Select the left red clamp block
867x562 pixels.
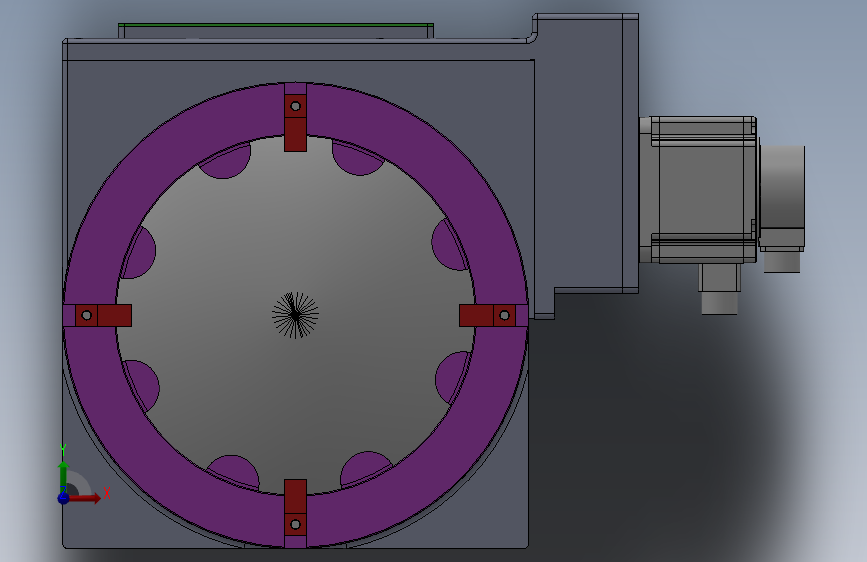tap(103, 315)
